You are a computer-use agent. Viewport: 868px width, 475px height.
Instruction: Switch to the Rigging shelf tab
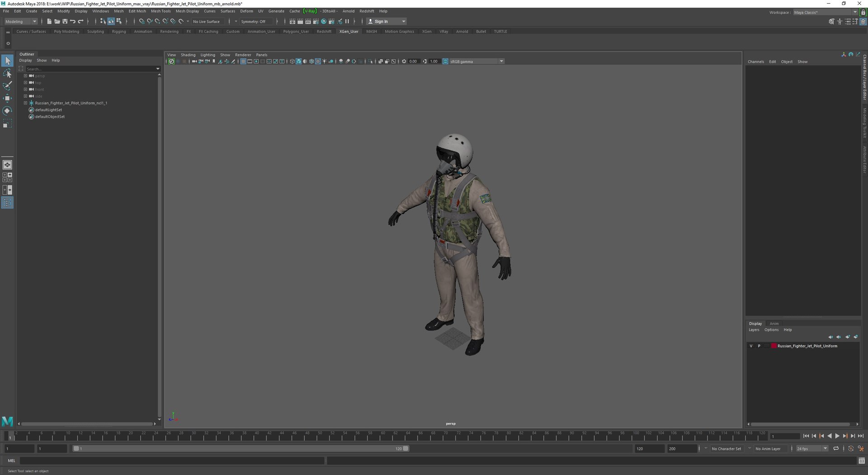pyautogui.click(x=119, y=32)
